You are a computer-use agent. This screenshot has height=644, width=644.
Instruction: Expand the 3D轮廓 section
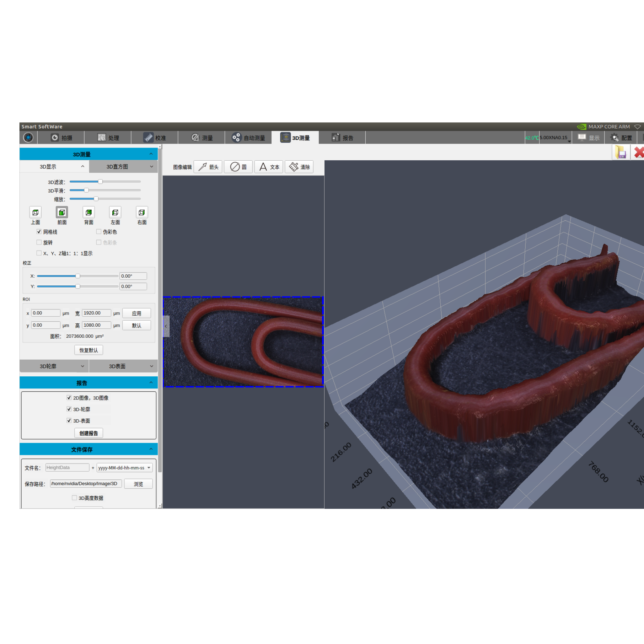click(54, 366)
